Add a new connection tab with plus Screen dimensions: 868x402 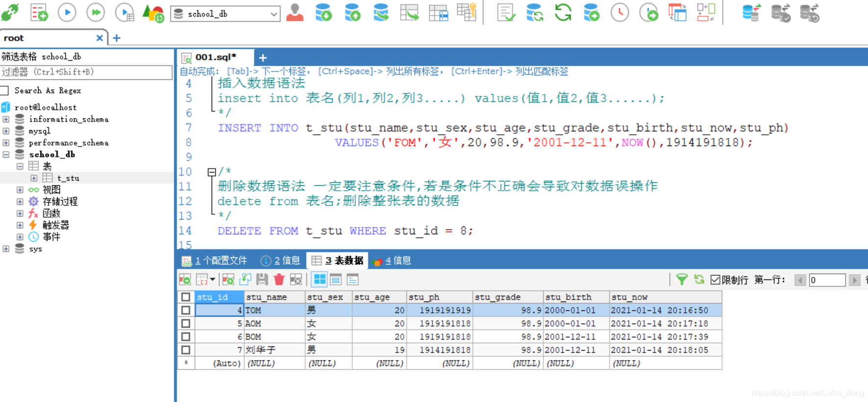(117, 38)
